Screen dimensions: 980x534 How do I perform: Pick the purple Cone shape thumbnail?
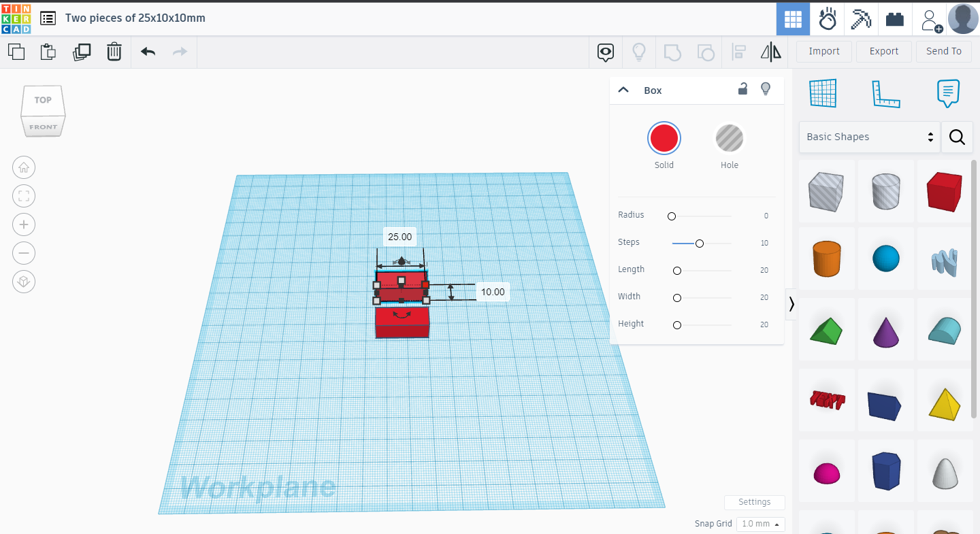(x=885, y=331)
